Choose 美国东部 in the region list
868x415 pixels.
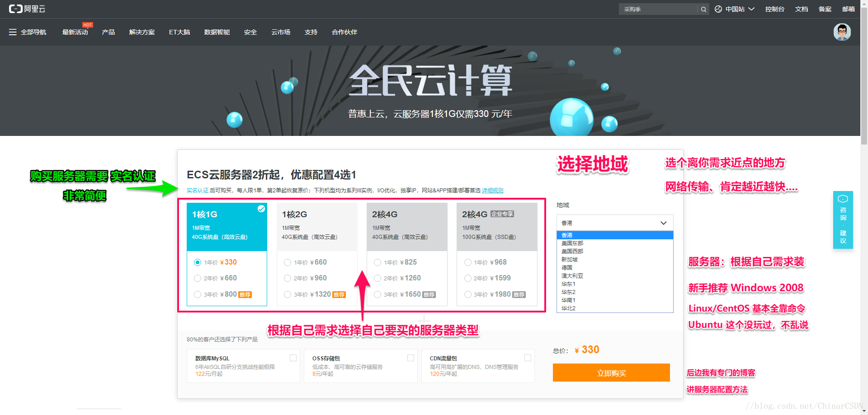(x=615, y=243)
